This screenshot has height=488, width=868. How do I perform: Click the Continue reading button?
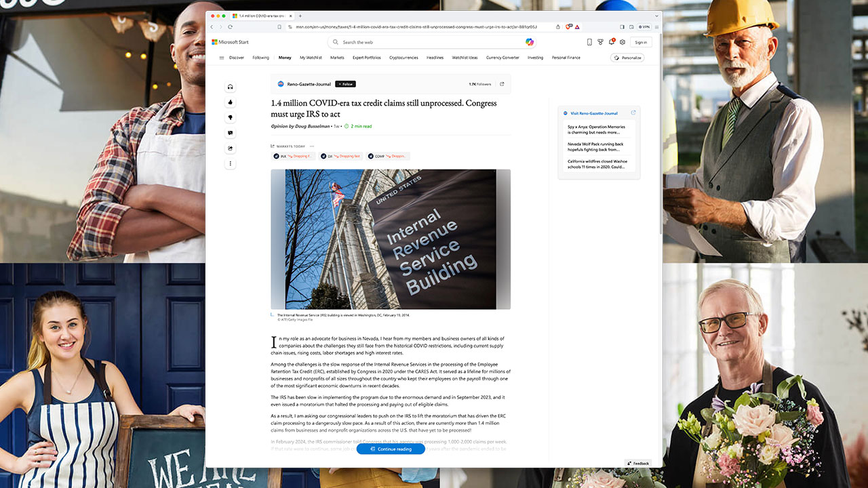tap(391, 449)
